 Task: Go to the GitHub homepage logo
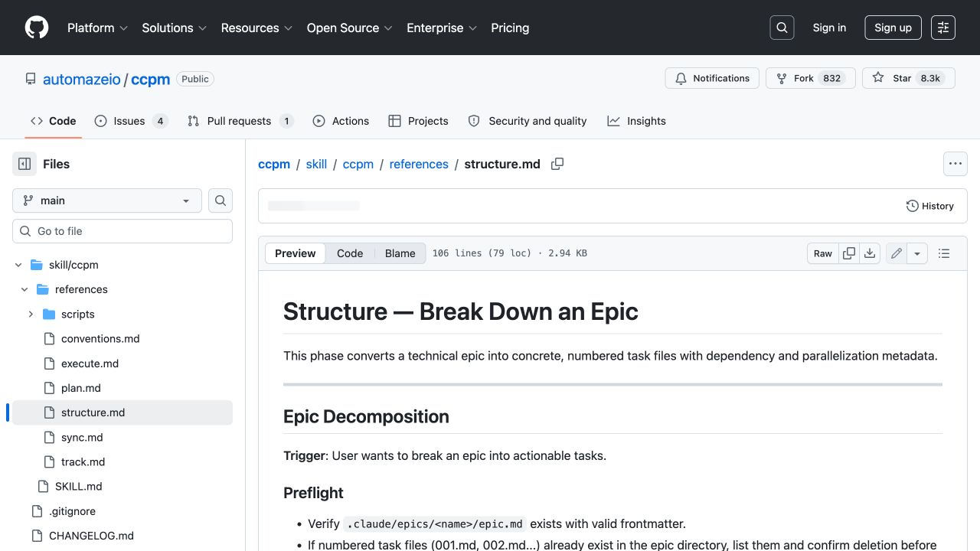[x=37, y=28]
